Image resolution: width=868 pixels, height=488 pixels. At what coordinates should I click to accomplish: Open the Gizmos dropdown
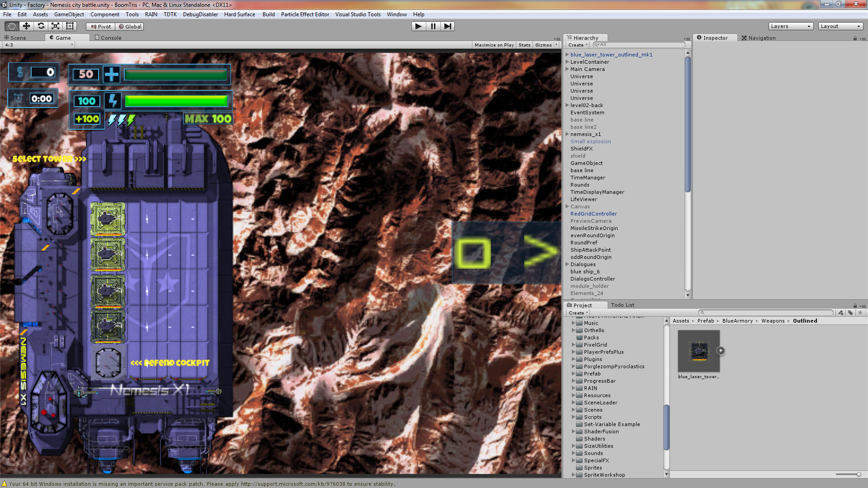tap(546, 45)
